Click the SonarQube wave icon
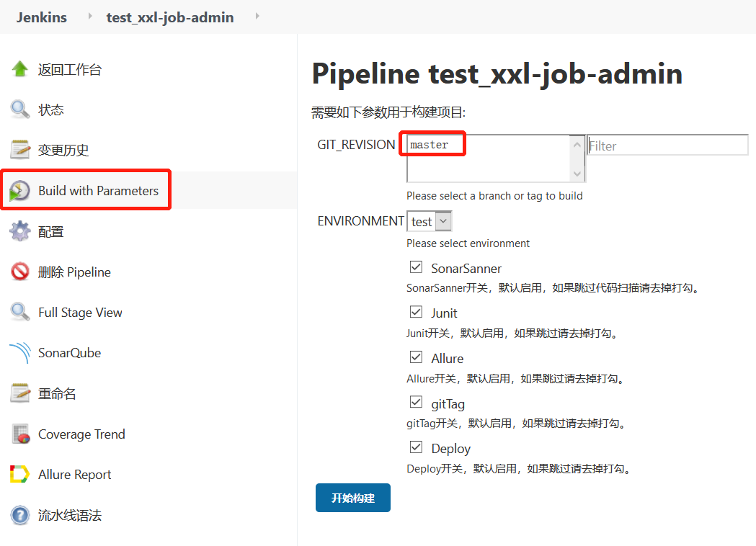Image resolution: width=756 pixels, height=546 pixels. click(19, 353)
